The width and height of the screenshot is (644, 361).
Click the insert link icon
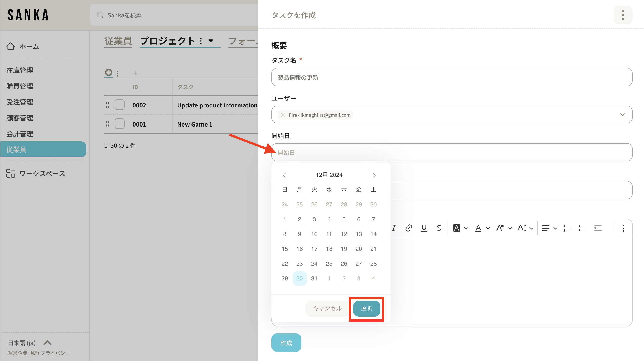click(409, 228)
